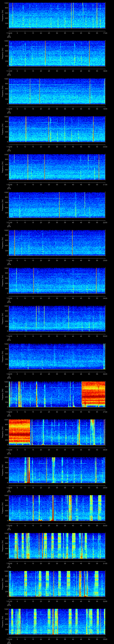Click the 20:00 end time label
Viewport: 114px width, 644px height.
coord(105,147)
